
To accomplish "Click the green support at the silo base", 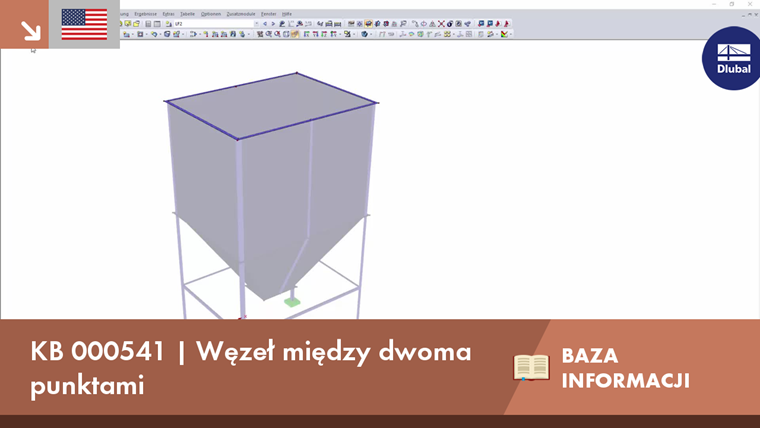I will coord(292,302).
